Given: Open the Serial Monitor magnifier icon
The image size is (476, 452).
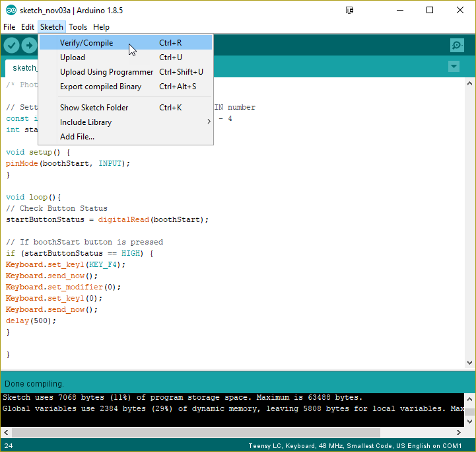Looking at the screenshot, I should tap(457, 46).
